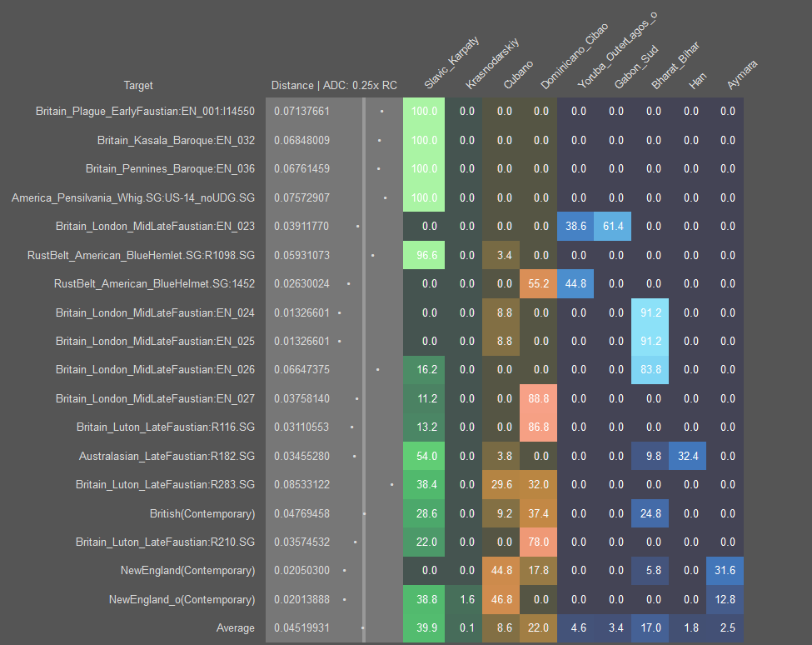Click the 2.5 average Aymara cell
The width and height of the screenshot is (812, 645).
(725, 627)
